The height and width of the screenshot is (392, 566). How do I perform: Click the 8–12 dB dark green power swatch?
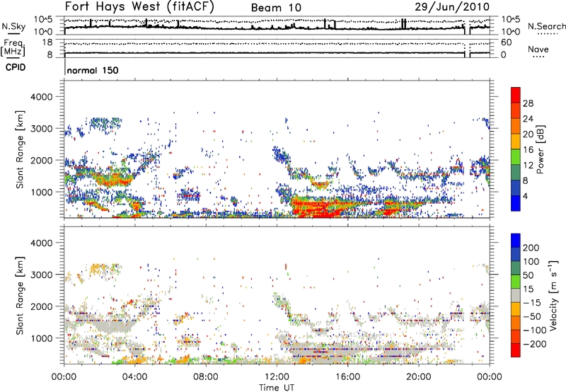[516, 173]
